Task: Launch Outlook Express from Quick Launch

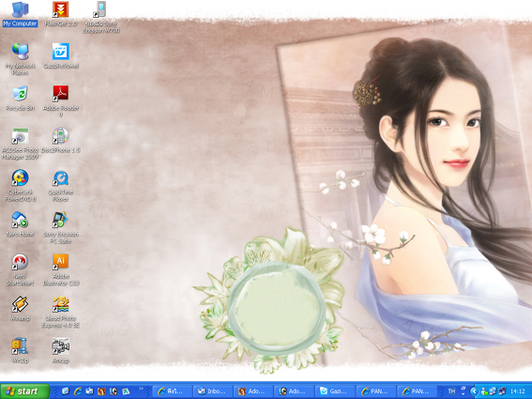Action: pyautogui.click(x=89, y=391)
